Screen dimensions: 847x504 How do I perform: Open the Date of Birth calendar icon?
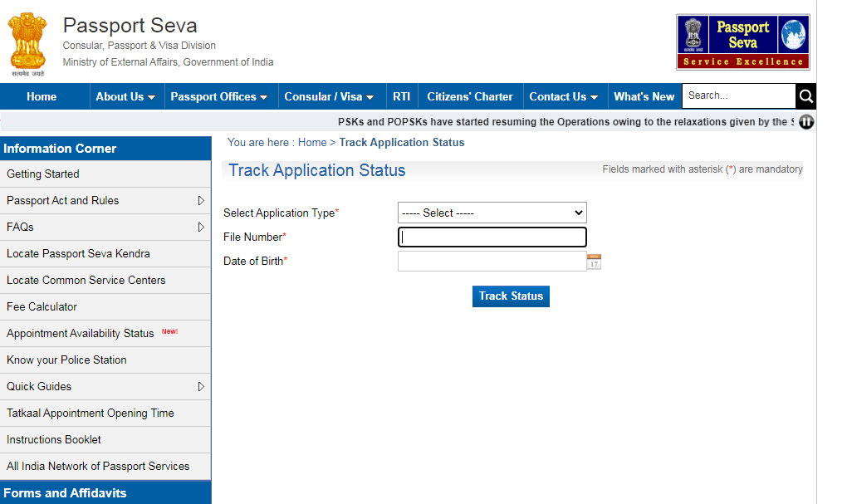pos(595,261)
